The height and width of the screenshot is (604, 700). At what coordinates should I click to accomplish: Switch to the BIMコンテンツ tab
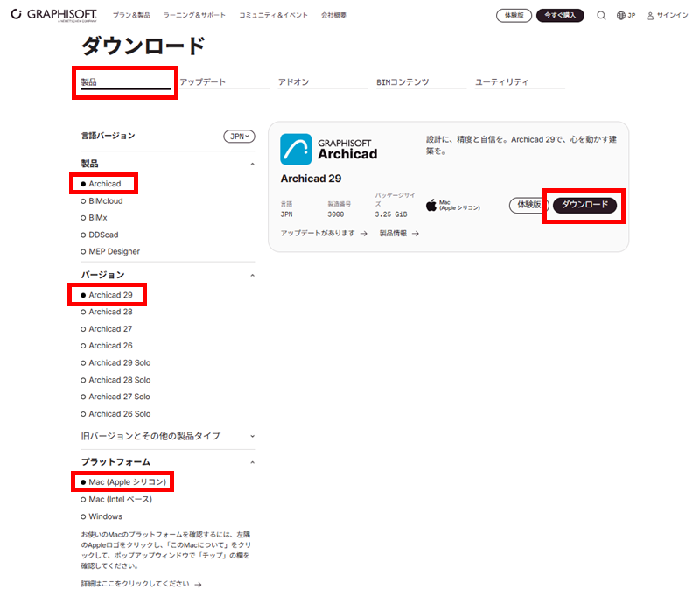coord(421,82)
